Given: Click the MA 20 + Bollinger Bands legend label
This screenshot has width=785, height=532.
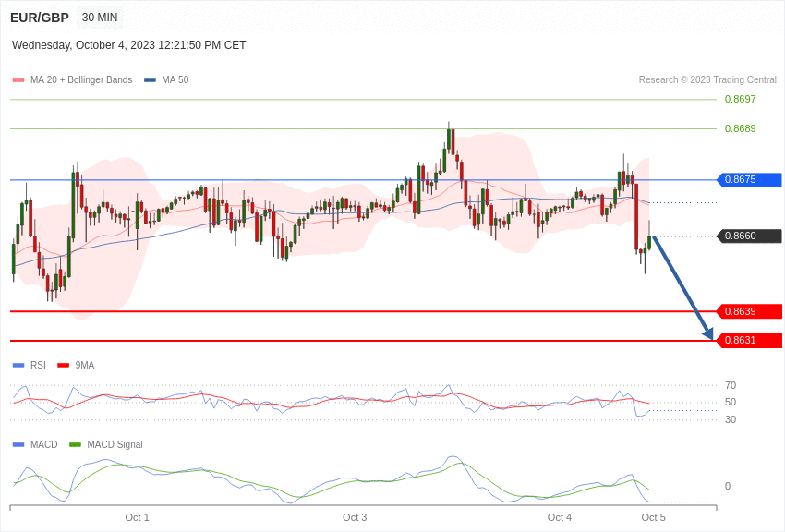Looking at the screenshot, I should coord(81,79).
